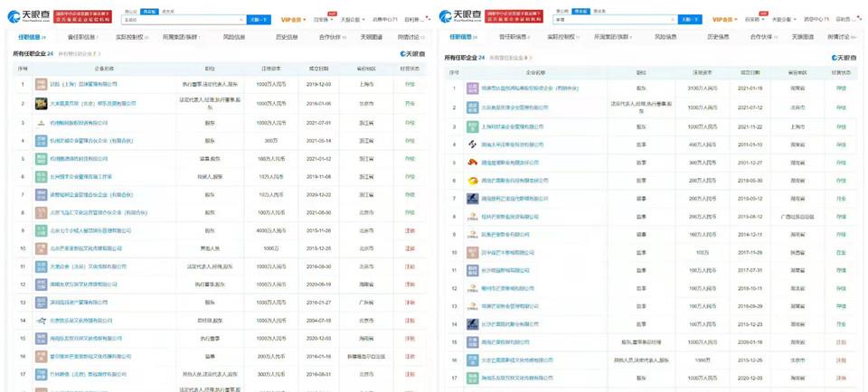Switch to 历史信息 tab on left page

[x=287, y=38]
